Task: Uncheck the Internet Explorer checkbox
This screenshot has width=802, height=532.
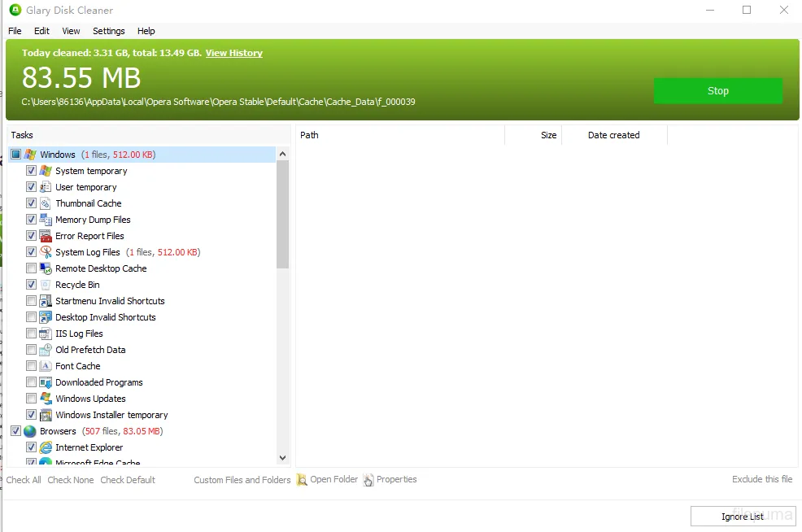Action: point(31,447)
